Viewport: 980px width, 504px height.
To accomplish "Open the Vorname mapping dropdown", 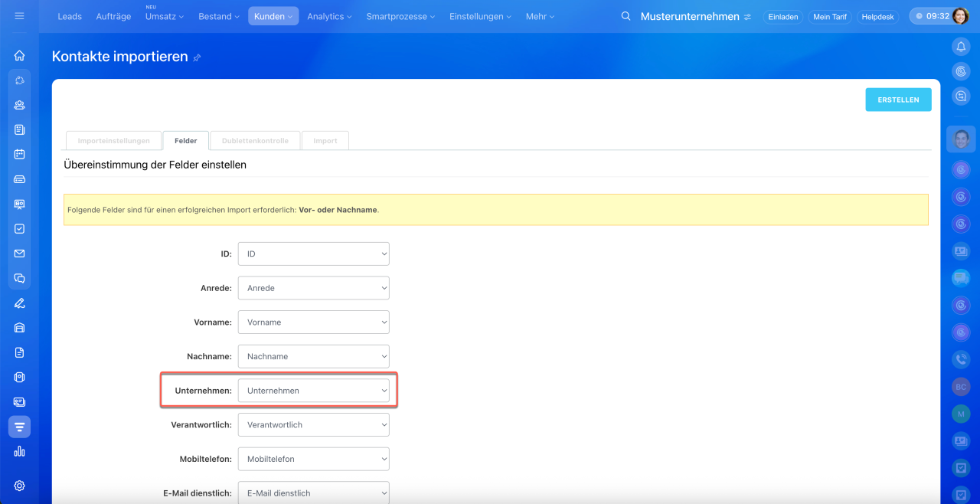I will point(313,322).
